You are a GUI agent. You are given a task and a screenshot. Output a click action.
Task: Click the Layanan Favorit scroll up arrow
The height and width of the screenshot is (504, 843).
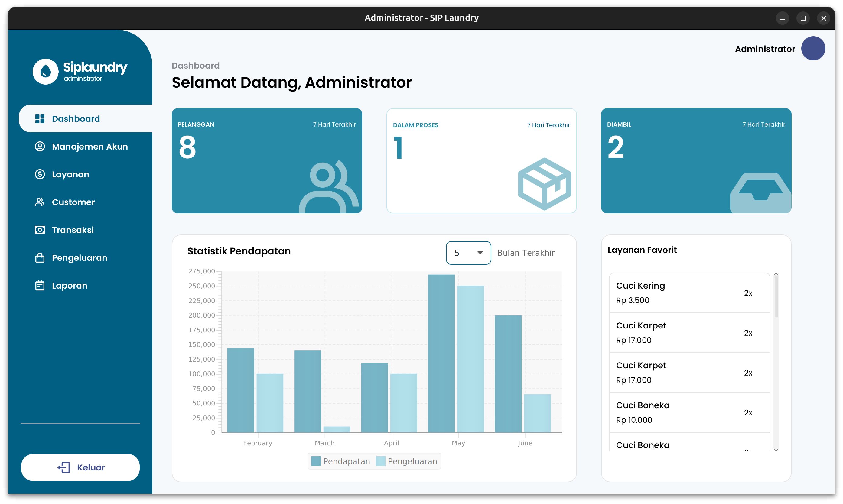(x=776, y=274)
